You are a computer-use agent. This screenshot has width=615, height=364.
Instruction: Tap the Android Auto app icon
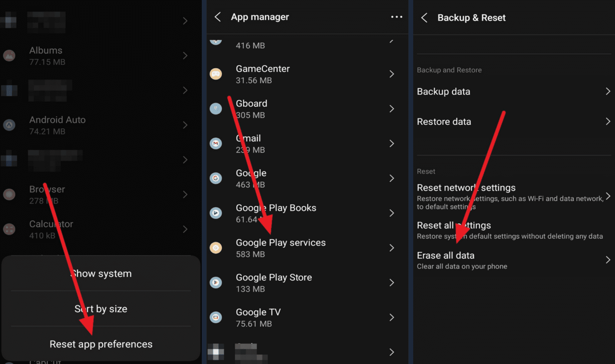9,125
